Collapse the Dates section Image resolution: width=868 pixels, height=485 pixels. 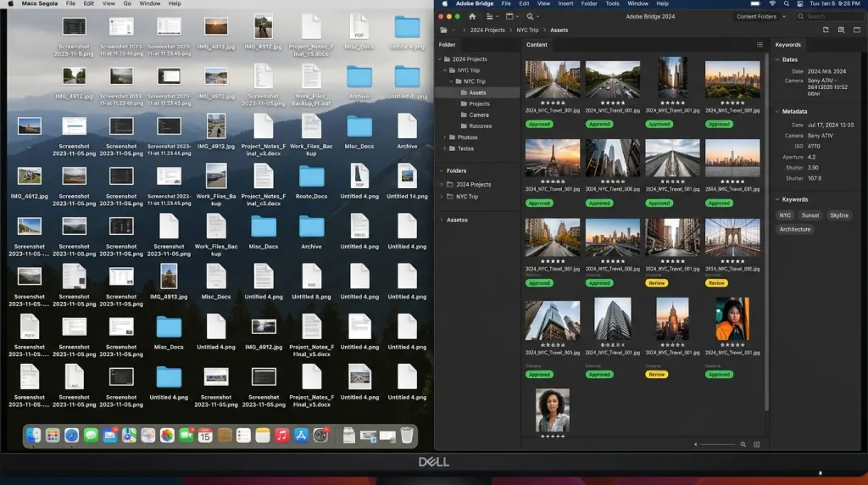point(777,60)
